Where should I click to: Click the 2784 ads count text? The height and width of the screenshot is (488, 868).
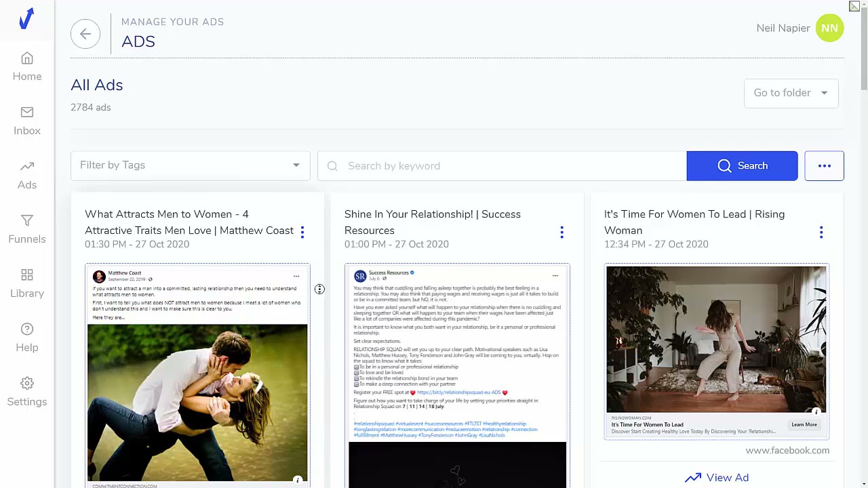[x=91, y=108]
